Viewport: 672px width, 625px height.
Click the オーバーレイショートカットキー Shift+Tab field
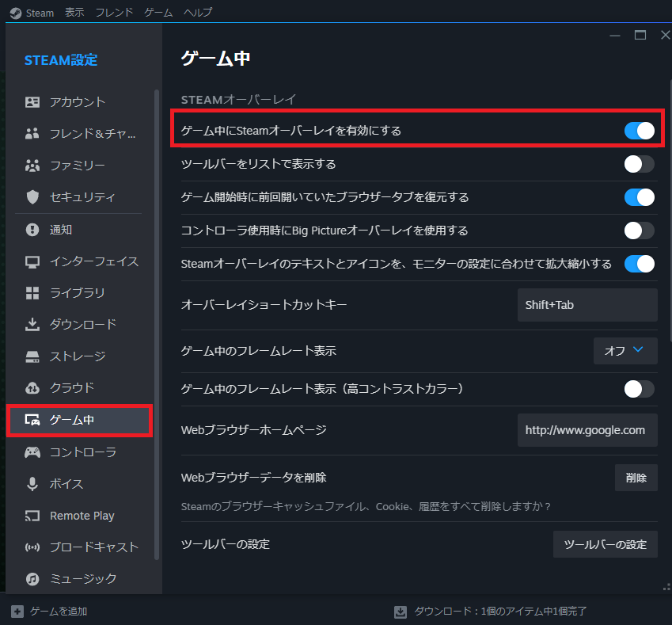[587, 305]
